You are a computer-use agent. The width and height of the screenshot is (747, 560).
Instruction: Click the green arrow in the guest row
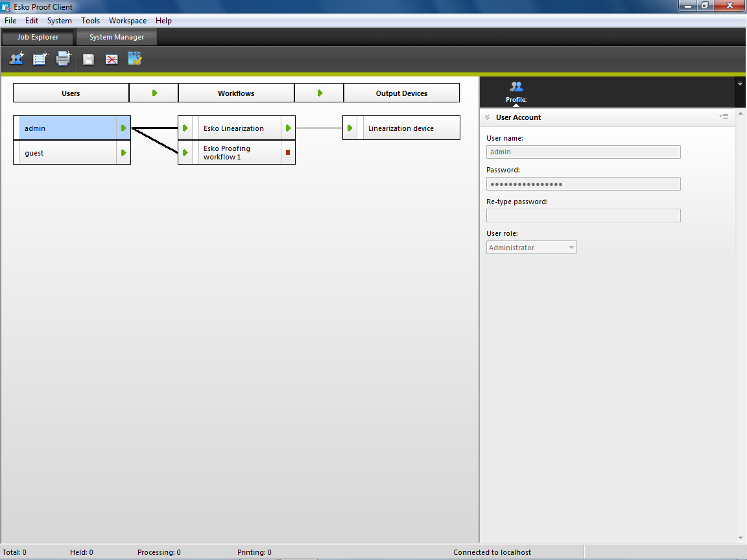click(123, 153)
